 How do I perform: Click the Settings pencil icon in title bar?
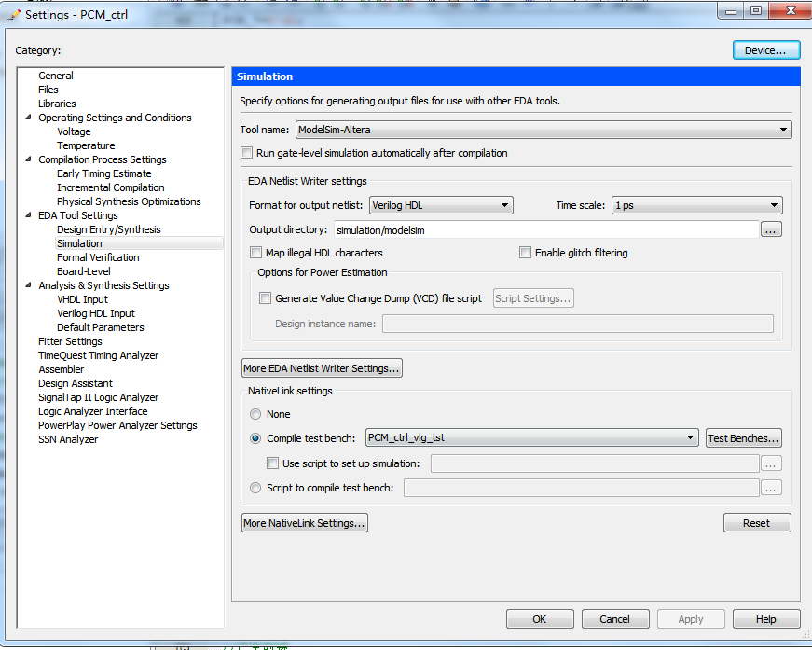point(13,16)
